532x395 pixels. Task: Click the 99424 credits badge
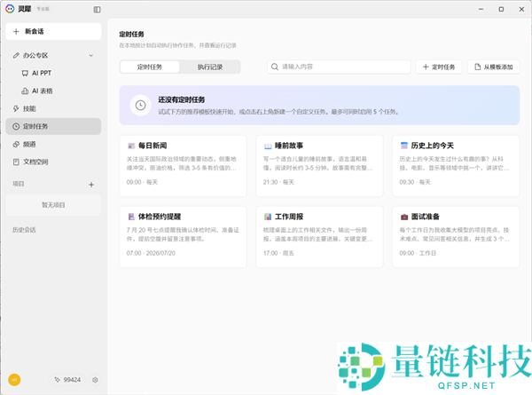[x=68, y=380]
